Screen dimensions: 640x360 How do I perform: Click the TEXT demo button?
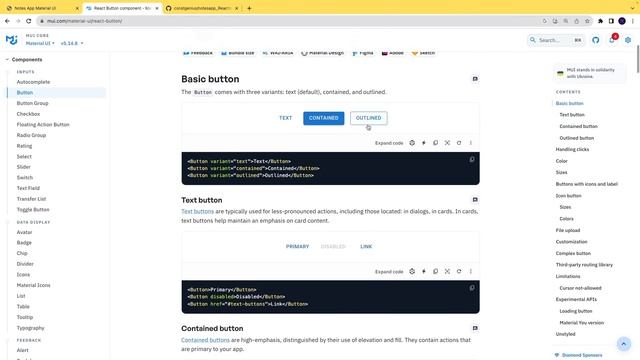(285, 118)
